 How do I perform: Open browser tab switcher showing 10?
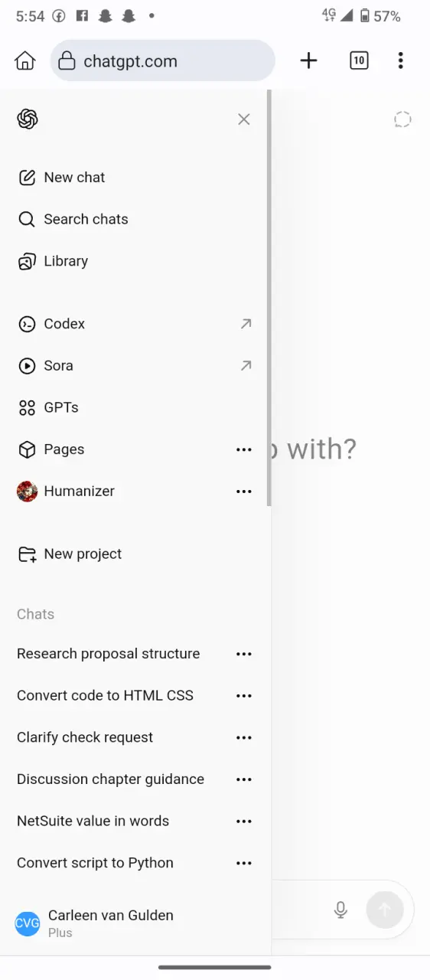(359, 60)
